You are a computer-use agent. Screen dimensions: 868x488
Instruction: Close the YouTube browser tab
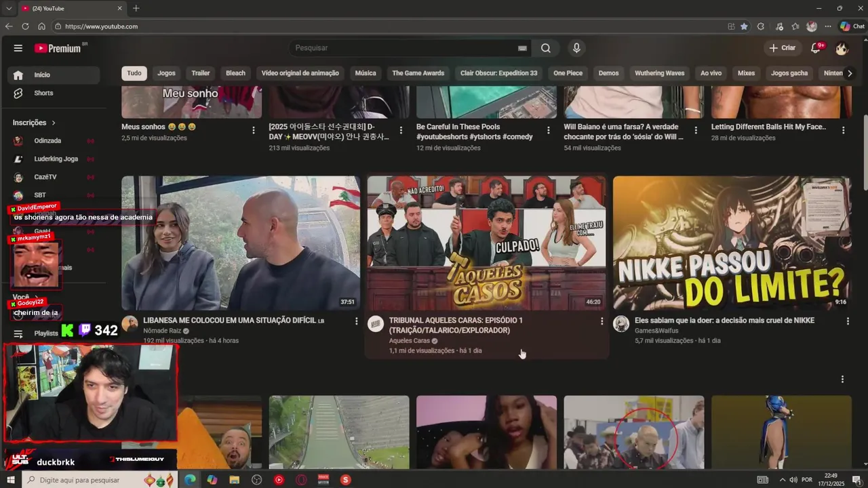click(120, 8)
